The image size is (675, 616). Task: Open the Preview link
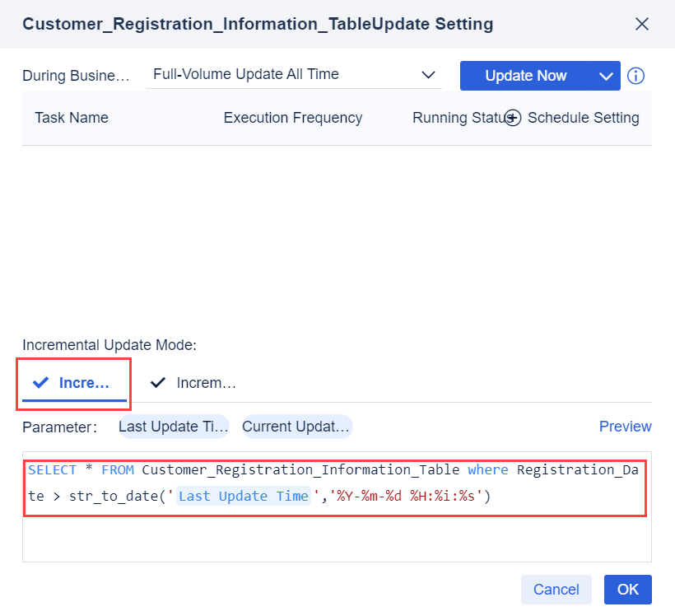tap(625, 427)
